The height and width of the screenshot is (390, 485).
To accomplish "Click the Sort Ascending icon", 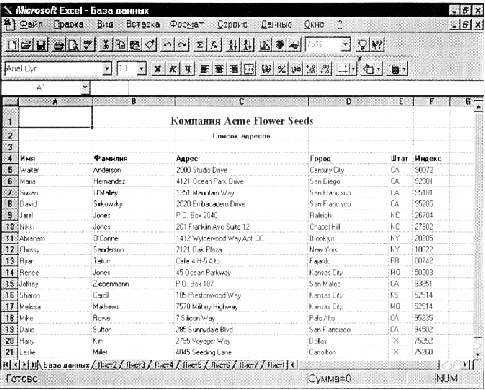I will pyautogui.click(x=232, y=45).
